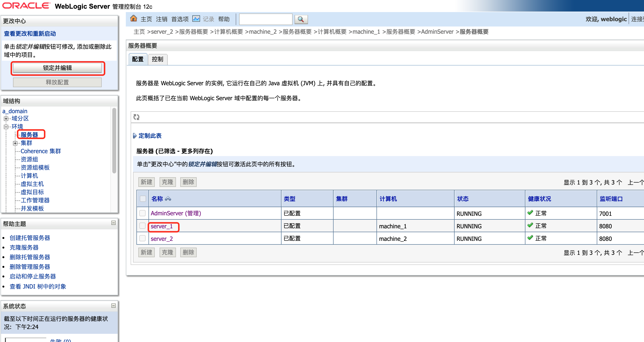This screenshot has height=342, width=644.
Task: Open the AdminServer (管理) link
Action: (176, 213)
